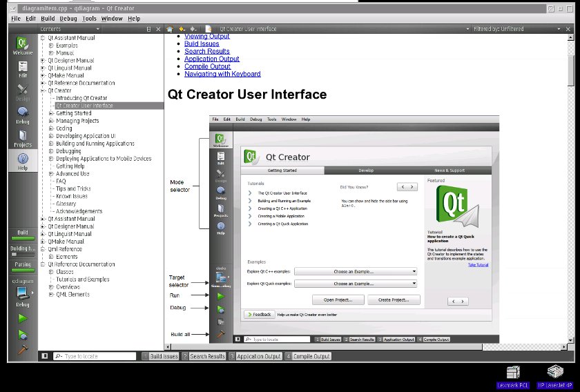This screenshot has width=580, height=392.
Task: Open Lexmark PCL printer desktop icon
Action: click(513, 376)
